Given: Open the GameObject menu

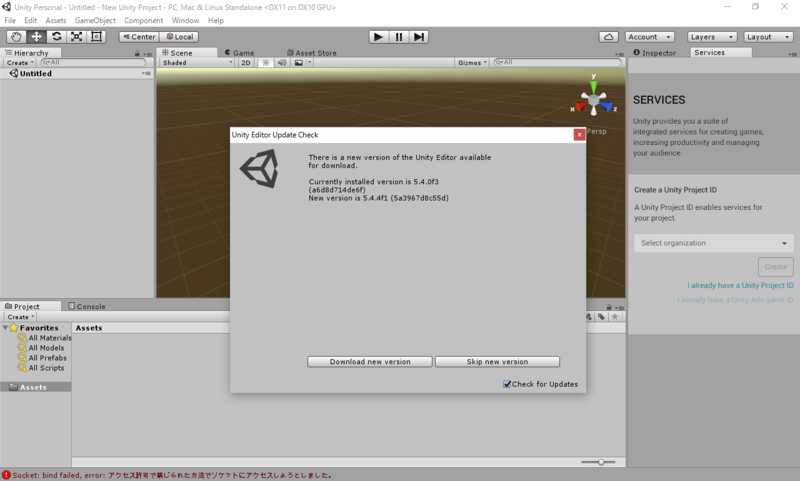Looking at the screenshot, I should coord(95,20).
